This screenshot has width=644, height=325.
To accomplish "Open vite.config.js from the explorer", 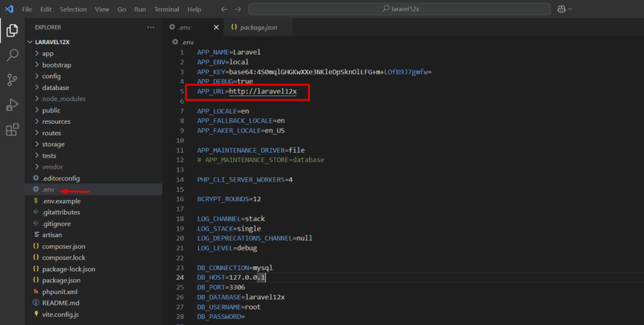I will point(60,314).
